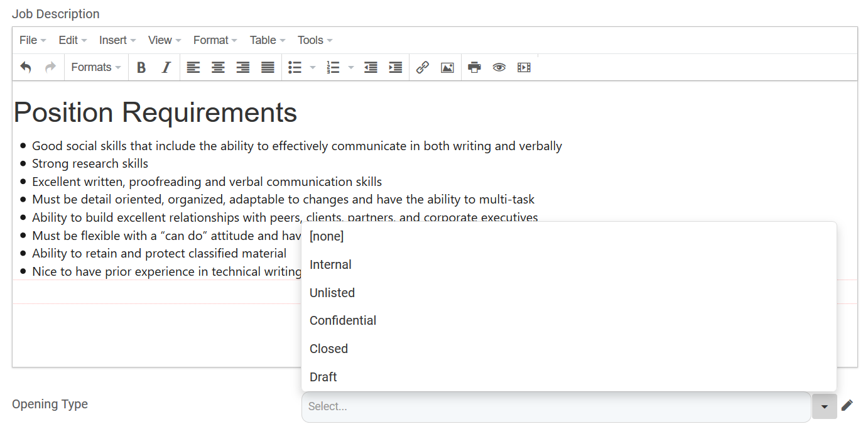This screenshot has width=868, height=446.
Task: Open the Table menu
Action: click(268, 40)
